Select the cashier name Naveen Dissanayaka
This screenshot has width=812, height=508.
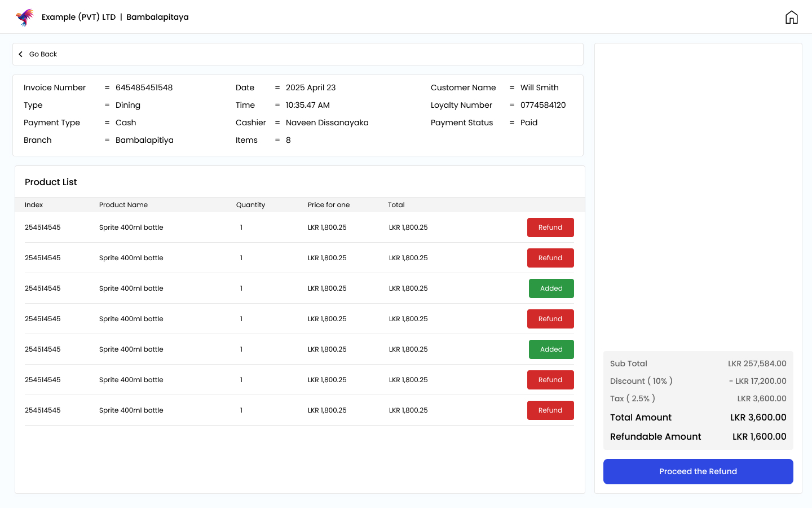327,122
